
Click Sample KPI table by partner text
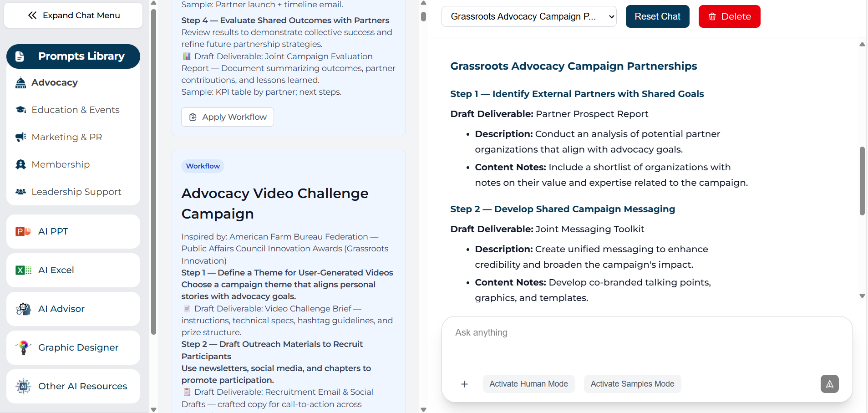[261, 92]
